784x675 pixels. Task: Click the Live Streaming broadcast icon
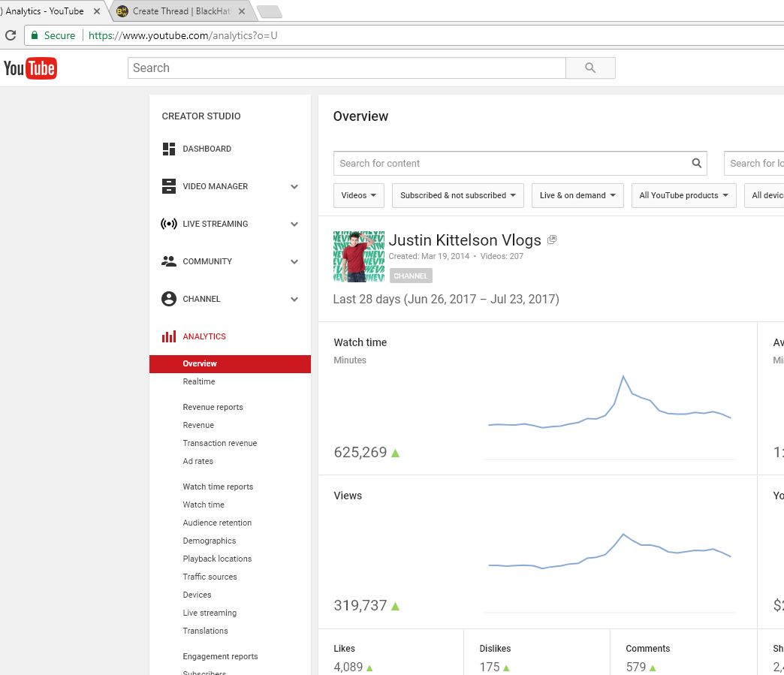169,224
